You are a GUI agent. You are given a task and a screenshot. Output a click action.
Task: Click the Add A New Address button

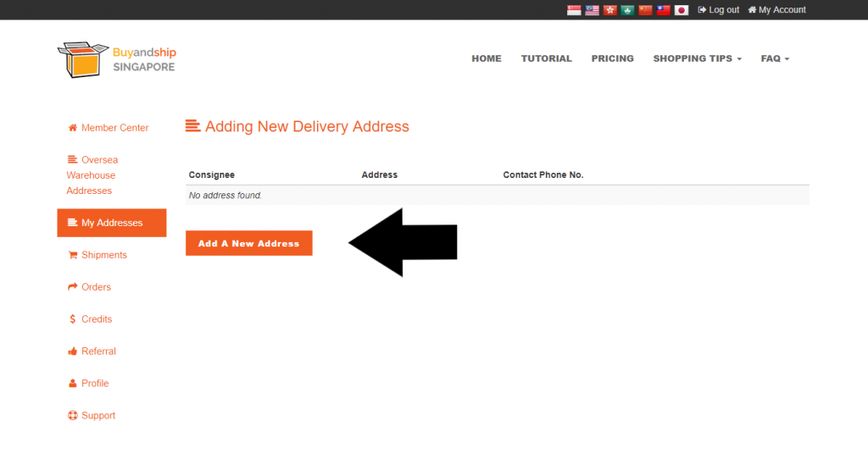click(249, 243)
